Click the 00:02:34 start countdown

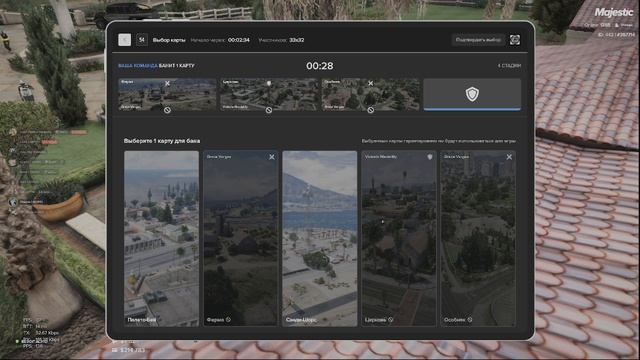coord(239,40)
